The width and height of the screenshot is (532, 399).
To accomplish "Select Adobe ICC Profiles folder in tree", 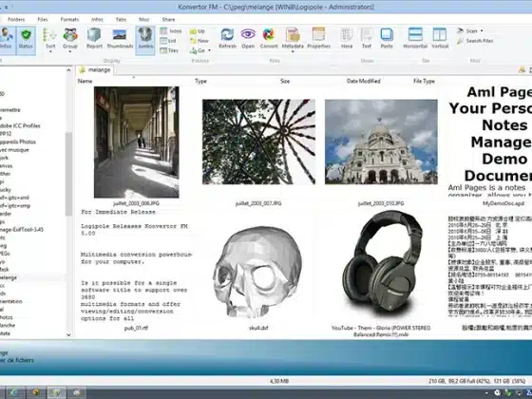I will click(x=20, y=125).
